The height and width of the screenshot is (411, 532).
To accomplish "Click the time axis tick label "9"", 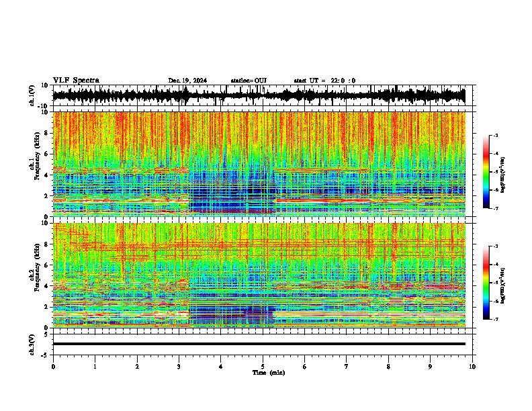I will click(x=430, y=367).
